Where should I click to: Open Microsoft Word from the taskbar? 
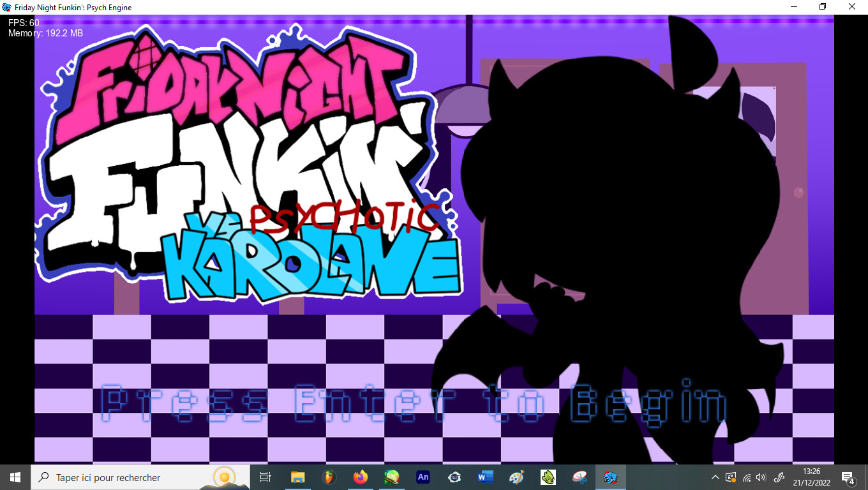(486, 477)
